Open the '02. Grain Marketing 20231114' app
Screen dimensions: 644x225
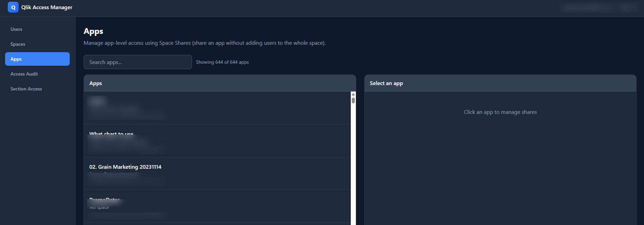[x=217, y=173]
